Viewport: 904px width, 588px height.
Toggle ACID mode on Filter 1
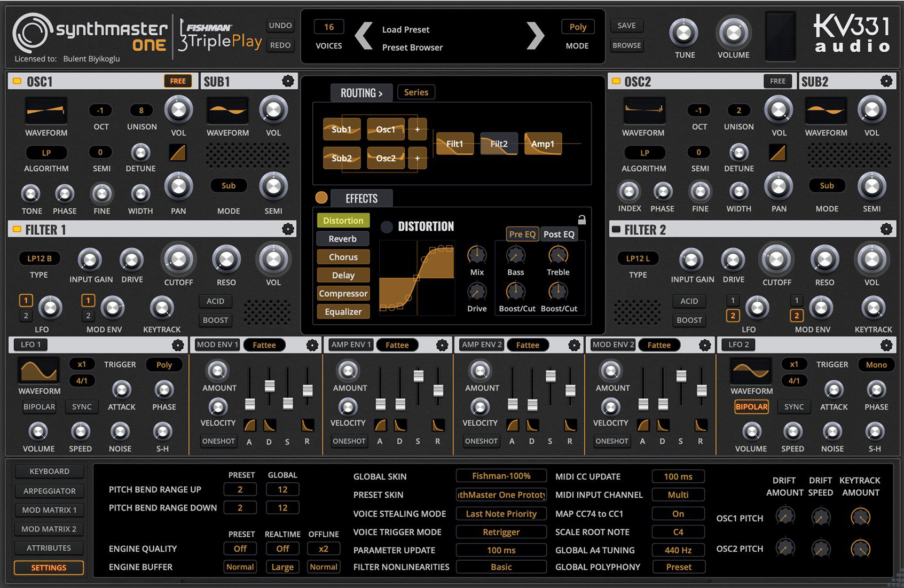pyautogui.click(x=215, y=301)
